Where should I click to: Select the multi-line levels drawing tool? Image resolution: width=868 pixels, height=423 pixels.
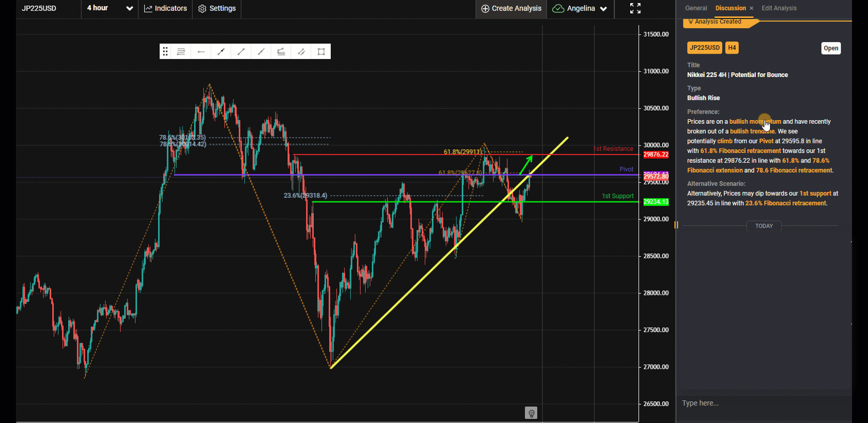pos(181,52)
